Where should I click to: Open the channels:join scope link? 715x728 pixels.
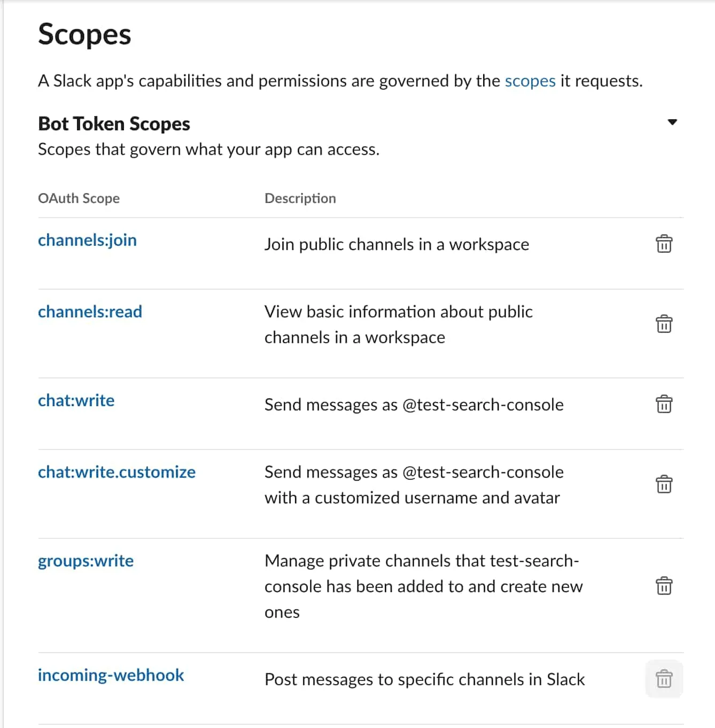tap(87, 240)
